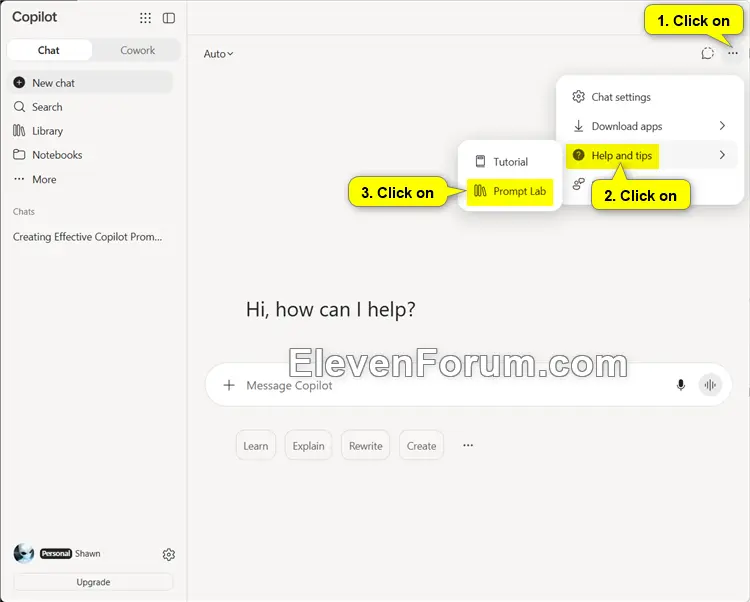Expand More options in sidebar
750x602 pixels.
tap(91, 179)
